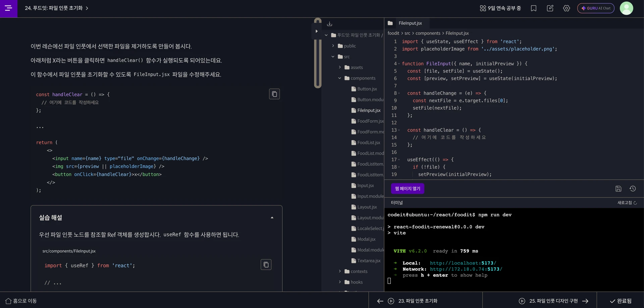The width and height of the screenshot is (644, 308).
Task: Copy the handleClear code snippet
Action: (x=274, y=94)
